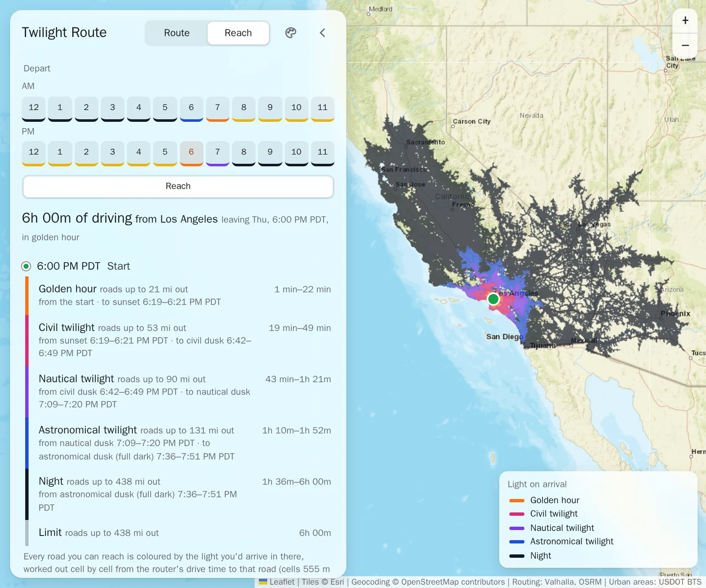Click the Twilight Route title
The width and height of the screenshot is (706, 588).
point(64,33)
